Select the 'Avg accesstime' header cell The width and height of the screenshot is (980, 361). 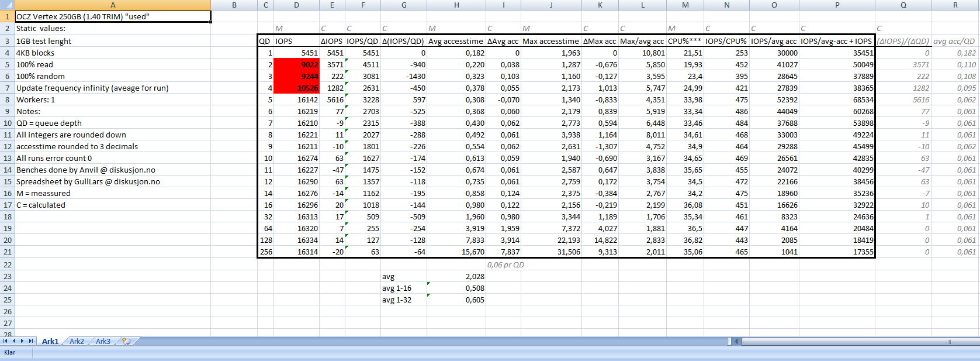pyautogui.click(x=456, y=41)
